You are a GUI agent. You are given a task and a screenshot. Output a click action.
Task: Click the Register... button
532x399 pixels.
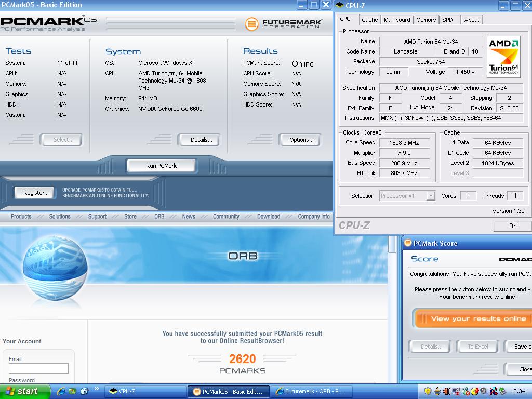pos(36,193)
